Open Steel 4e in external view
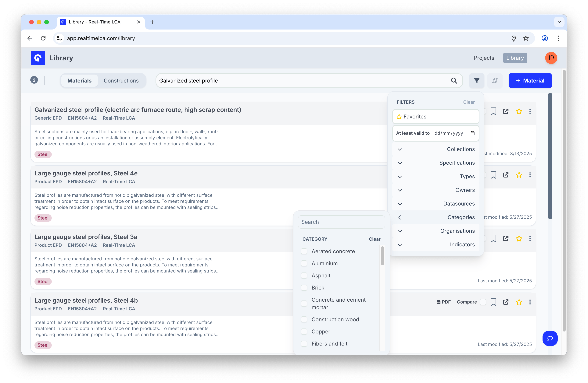 point(506,175)
